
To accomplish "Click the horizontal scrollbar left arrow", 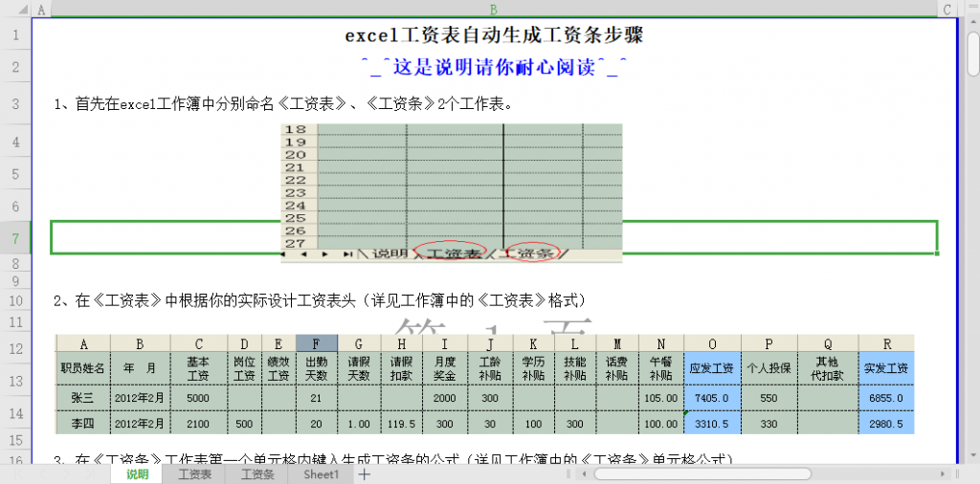I will pyautogui.click(x=584, y=474).
